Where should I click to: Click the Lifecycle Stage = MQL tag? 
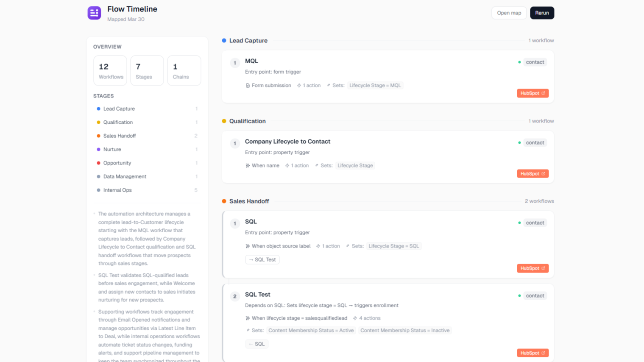[x=375, y=86]
